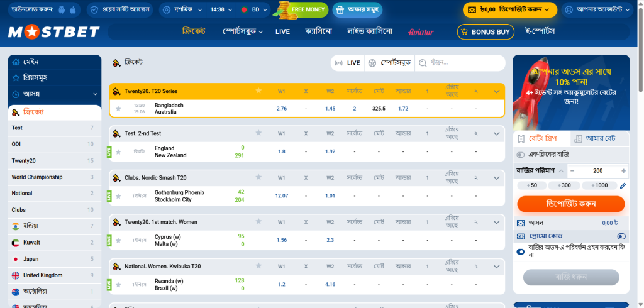Viewport: 644px width, 308px height.
Task: Open Kuwait flag cricket category
Action: tap(16, 242)
